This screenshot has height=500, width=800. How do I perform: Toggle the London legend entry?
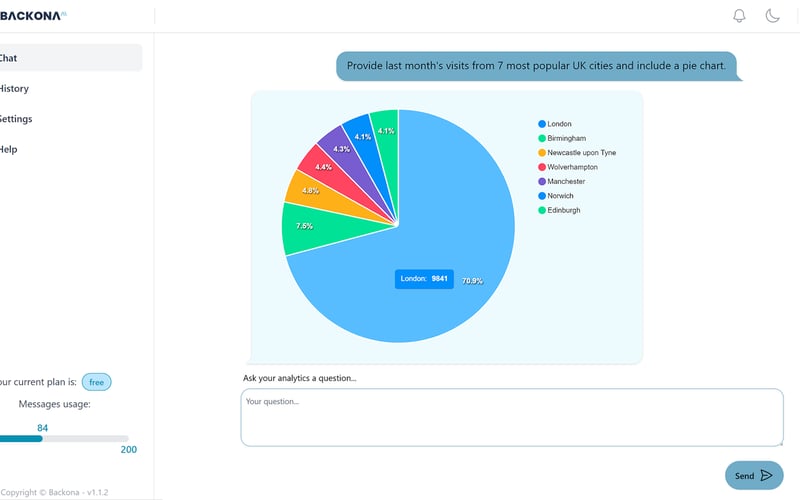(x=555, y=124)
